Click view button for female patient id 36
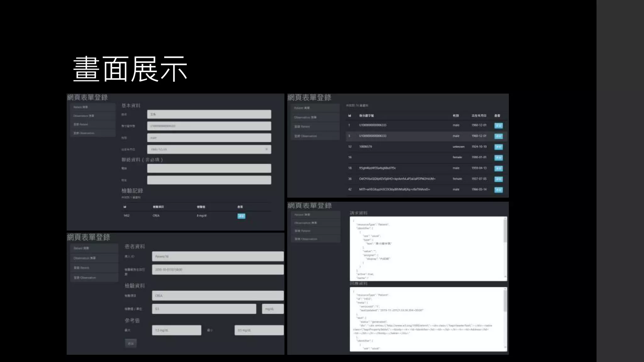644x362 pixels. click(498, 179)
